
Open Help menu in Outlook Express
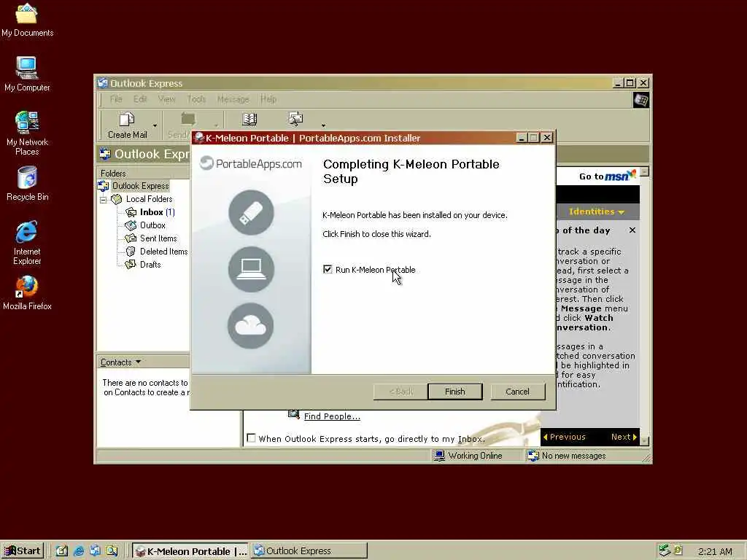point(268,99)
